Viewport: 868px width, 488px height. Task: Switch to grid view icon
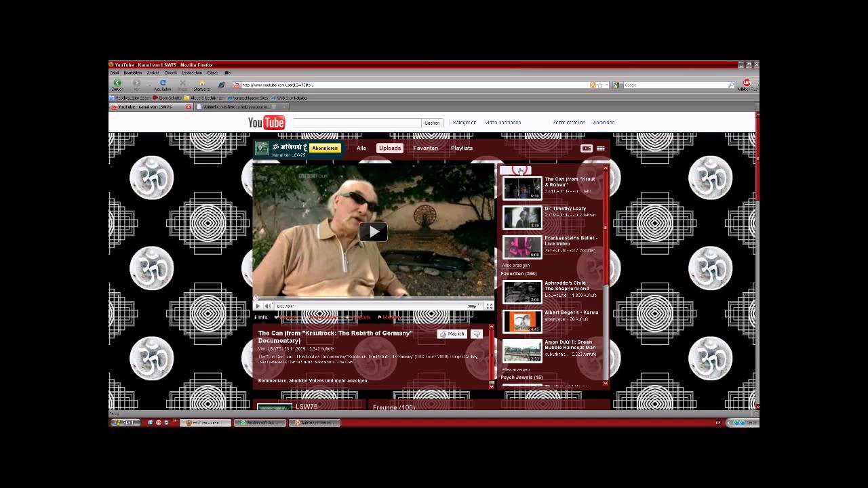click(601, 148)
